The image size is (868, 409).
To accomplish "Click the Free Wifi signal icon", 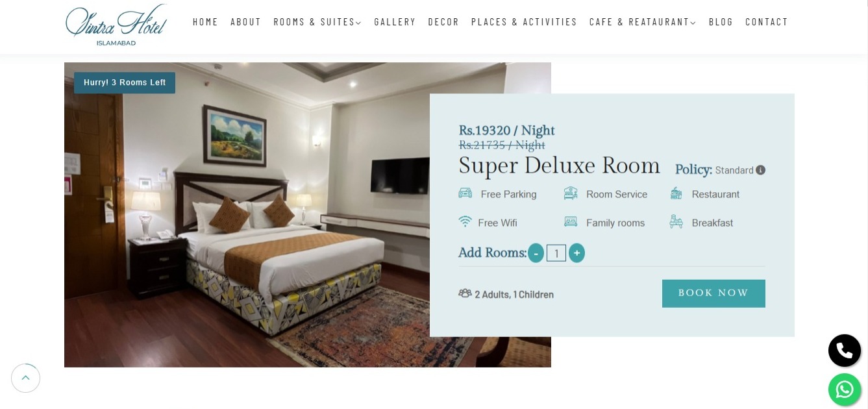I will click(465, 221).
